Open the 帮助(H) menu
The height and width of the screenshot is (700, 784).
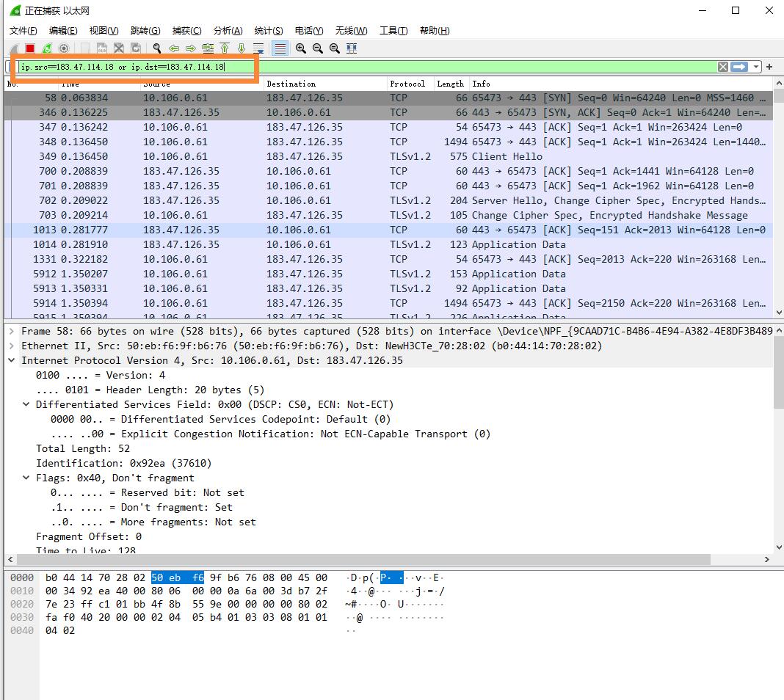click(435, 31)
